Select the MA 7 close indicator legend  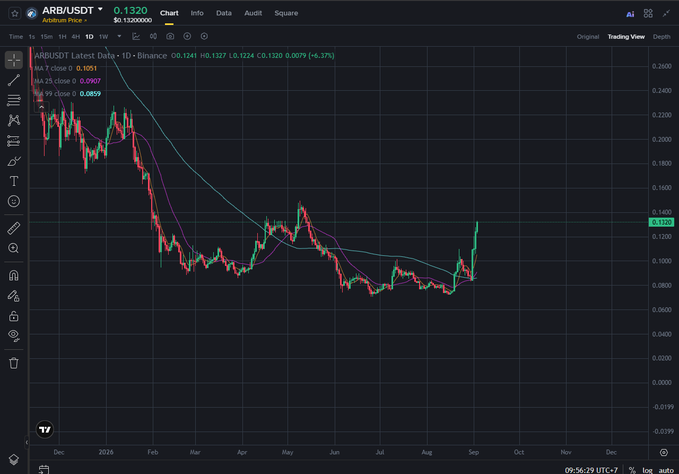tap(65, 68)
